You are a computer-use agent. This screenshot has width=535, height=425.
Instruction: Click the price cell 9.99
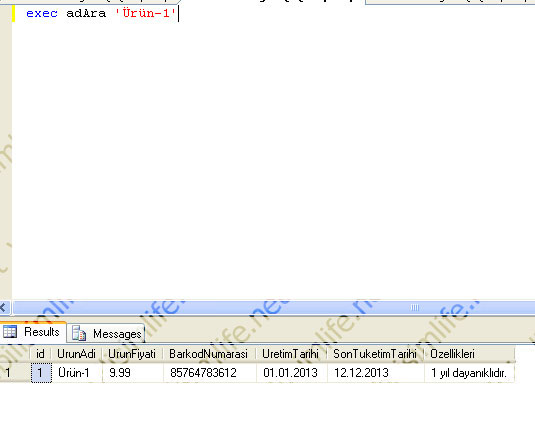point(132,372)
